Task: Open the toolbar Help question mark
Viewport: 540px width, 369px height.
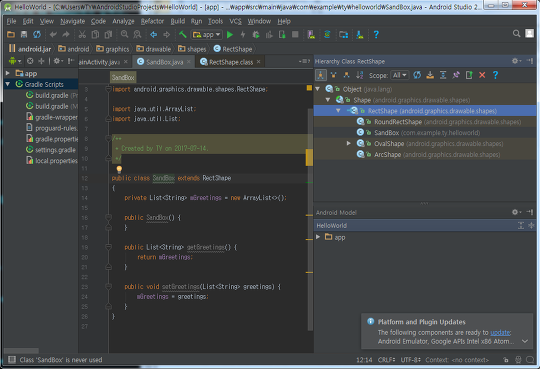Action: [x=376, y=34]
